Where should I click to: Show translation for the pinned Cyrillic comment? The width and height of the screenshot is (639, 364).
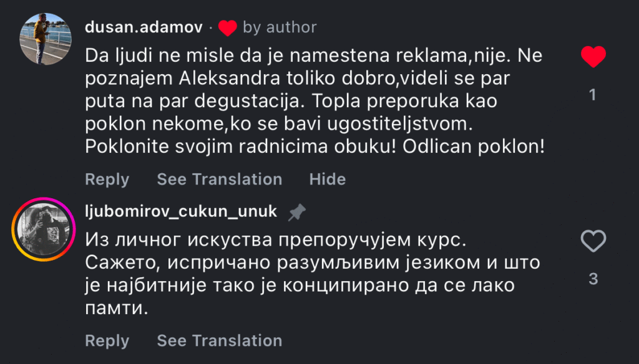point(219,341)
